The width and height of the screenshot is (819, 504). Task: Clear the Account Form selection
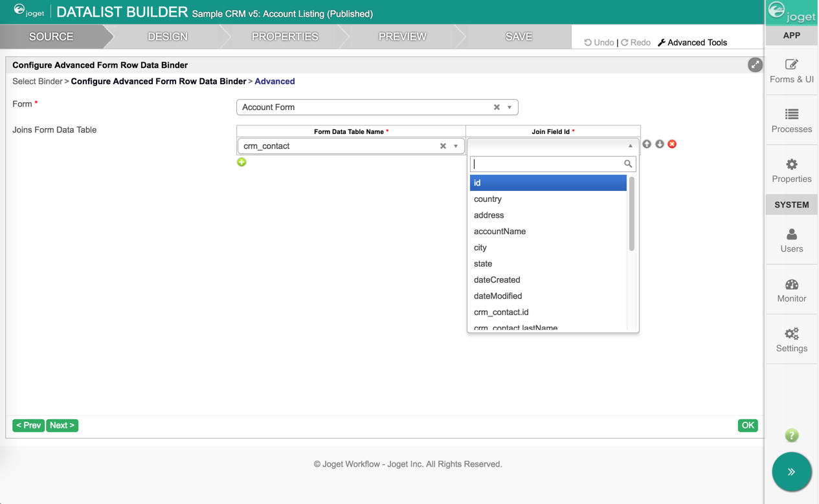click(x=497, y=107)
